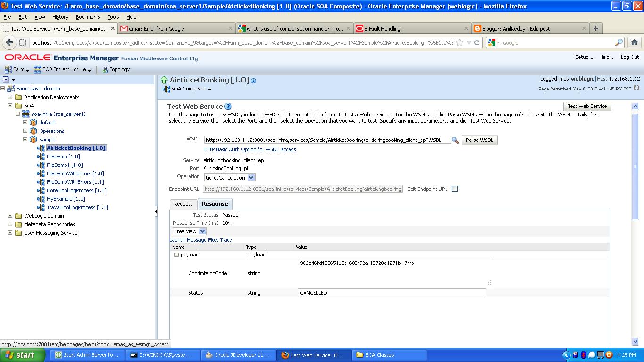644x362 pixels.
Task: Select the Response tab
Action: [215, 204]
